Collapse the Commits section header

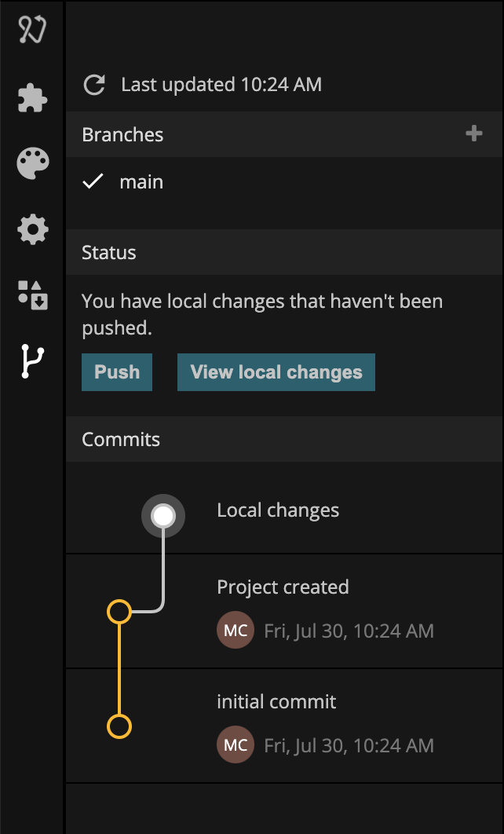284,439
